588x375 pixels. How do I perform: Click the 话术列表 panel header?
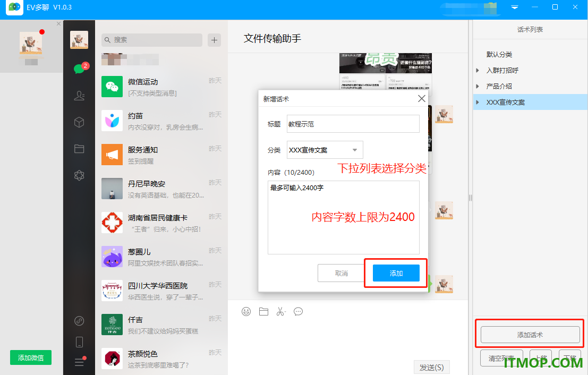tap(530, 29)
